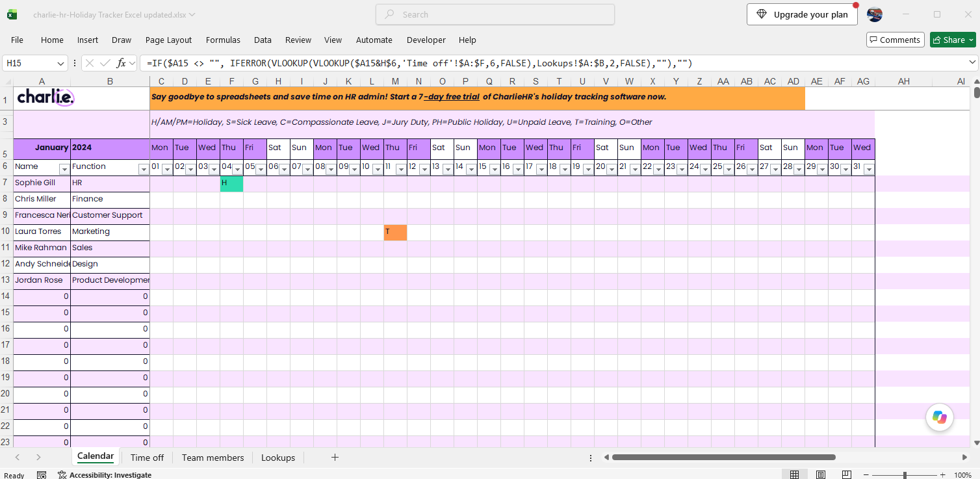
Task: Open the Copilot floating button
Action: (940, 417)
